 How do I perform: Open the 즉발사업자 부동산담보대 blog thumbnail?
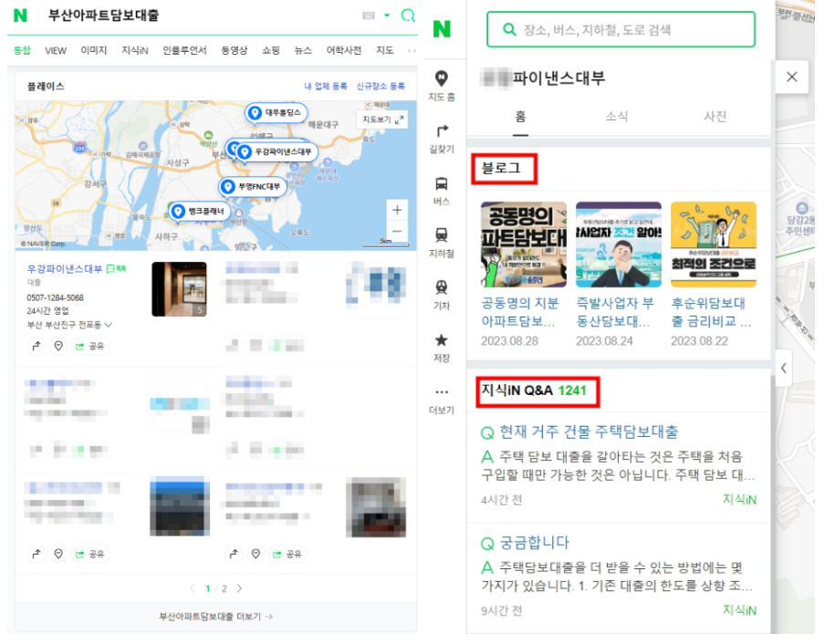618,244
